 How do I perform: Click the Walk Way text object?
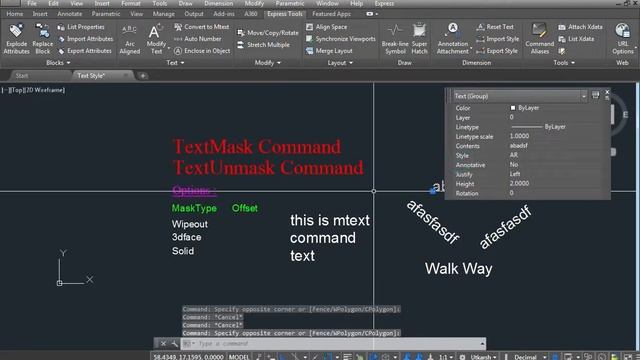pyautogui.click(x=458, y=269)
